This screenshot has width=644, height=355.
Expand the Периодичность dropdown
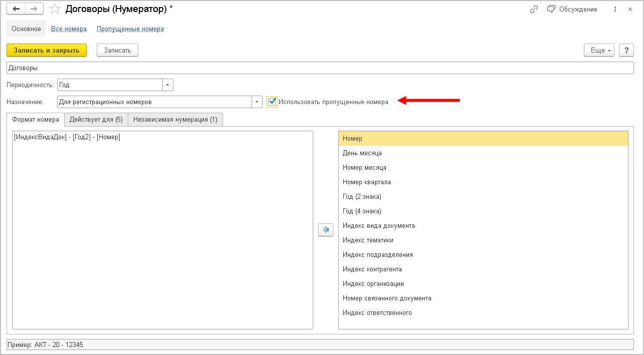(x=168, y=85)
